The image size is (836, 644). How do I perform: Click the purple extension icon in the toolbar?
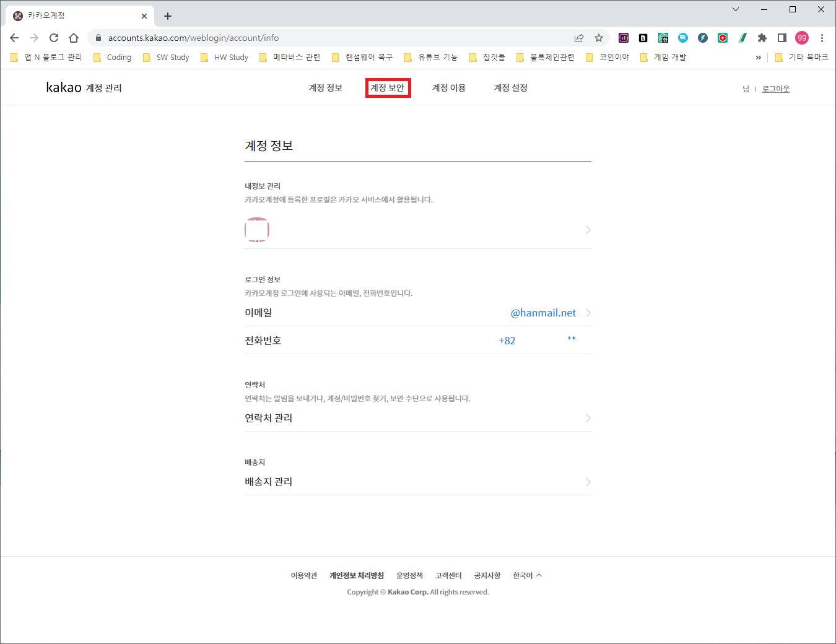[x=624, y=38]
